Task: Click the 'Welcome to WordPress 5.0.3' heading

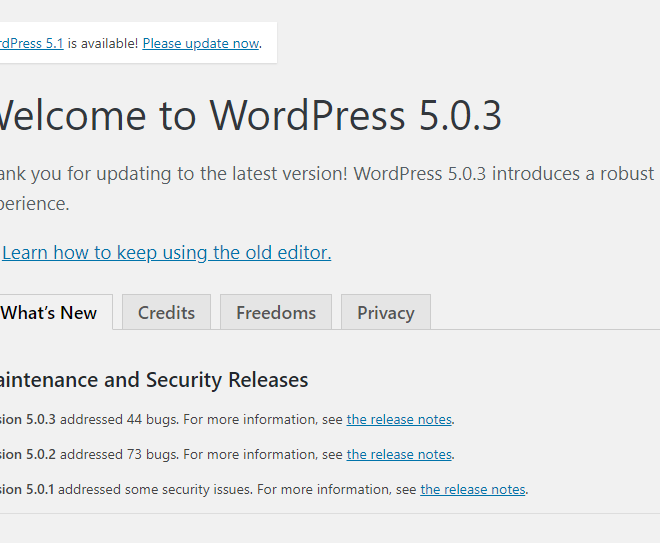Action: point(250,115)
